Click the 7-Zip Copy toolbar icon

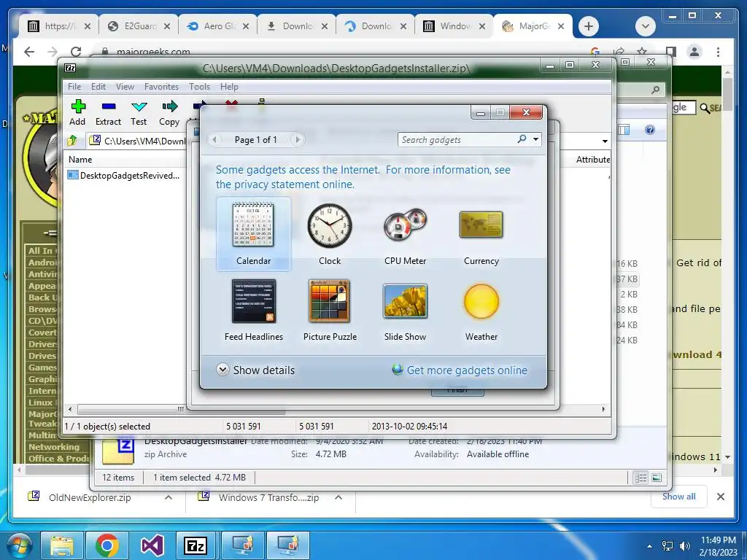tap(169, 113)
